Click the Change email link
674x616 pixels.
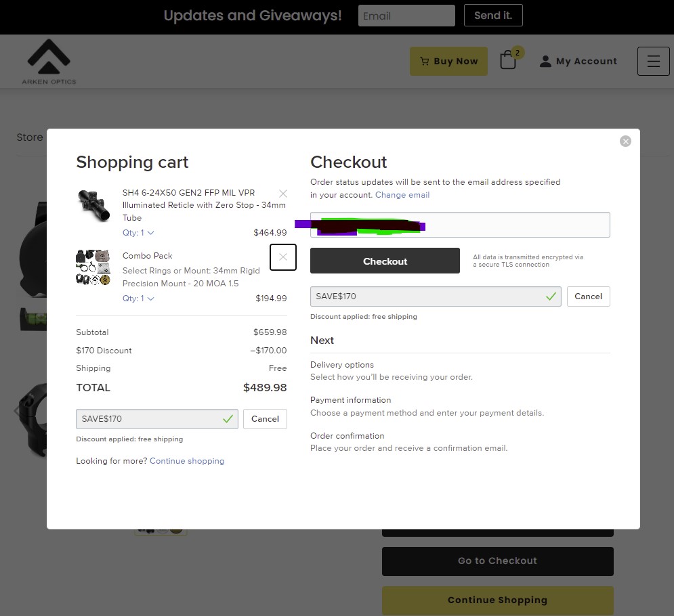coord(402,194)
